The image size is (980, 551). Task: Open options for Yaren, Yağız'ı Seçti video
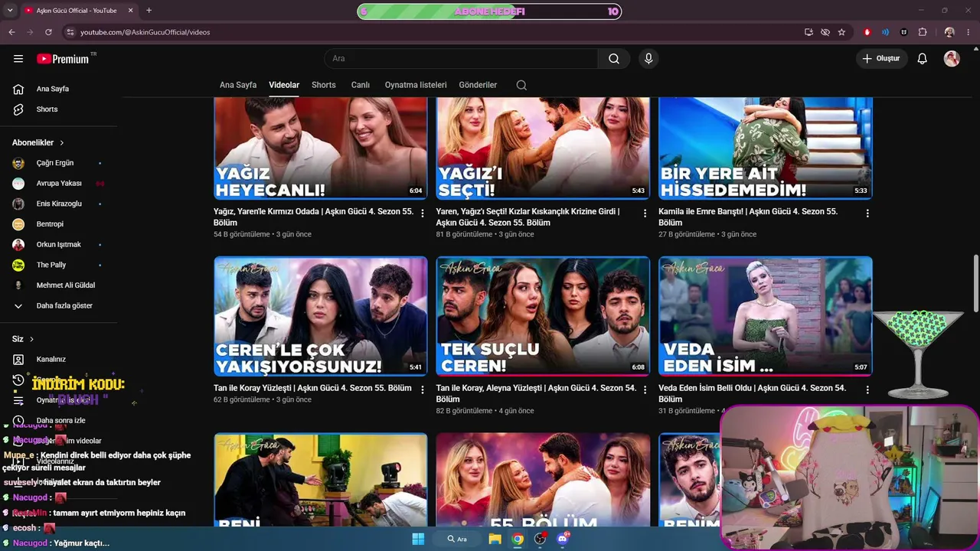645,214
